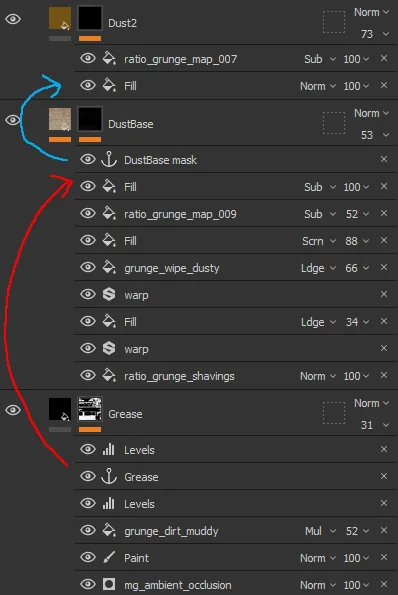Click the fill icon of ratio_grunge_shavings
398x595 pixels.
[109, 375]
